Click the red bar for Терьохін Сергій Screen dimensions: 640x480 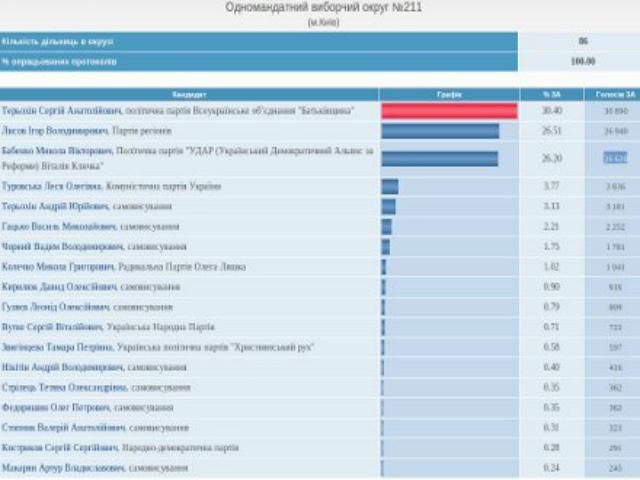(448, 110)
